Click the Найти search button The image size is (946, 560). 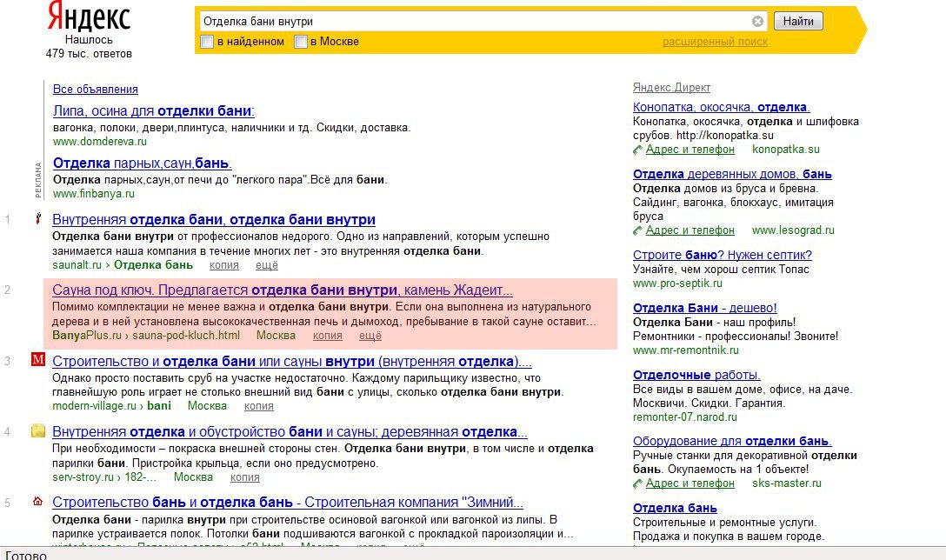pos(798,21)
